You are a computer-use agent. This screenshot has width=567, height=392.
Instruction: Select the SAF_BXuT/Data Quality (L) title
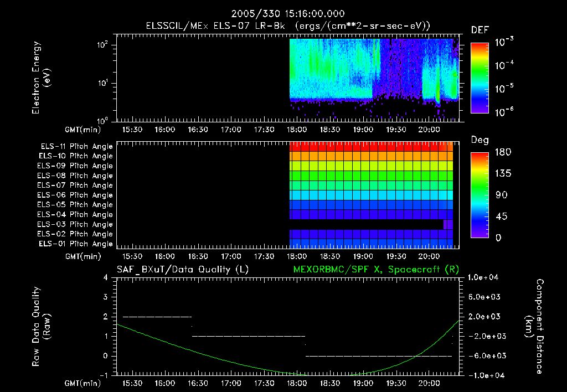point(183,270)
